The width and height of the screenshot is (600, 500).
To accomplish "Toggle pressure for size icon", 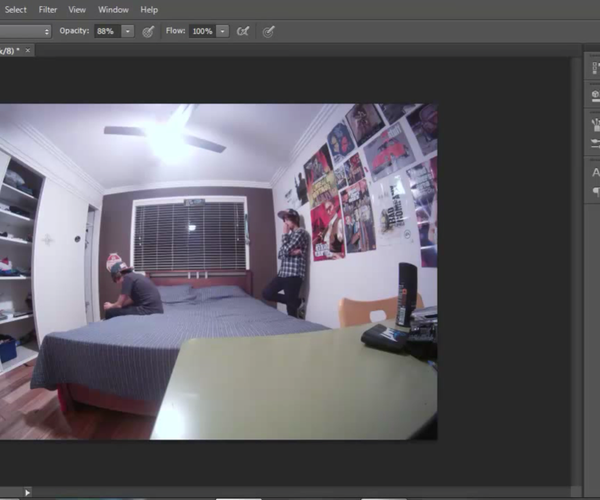I will tap(269, 31).
